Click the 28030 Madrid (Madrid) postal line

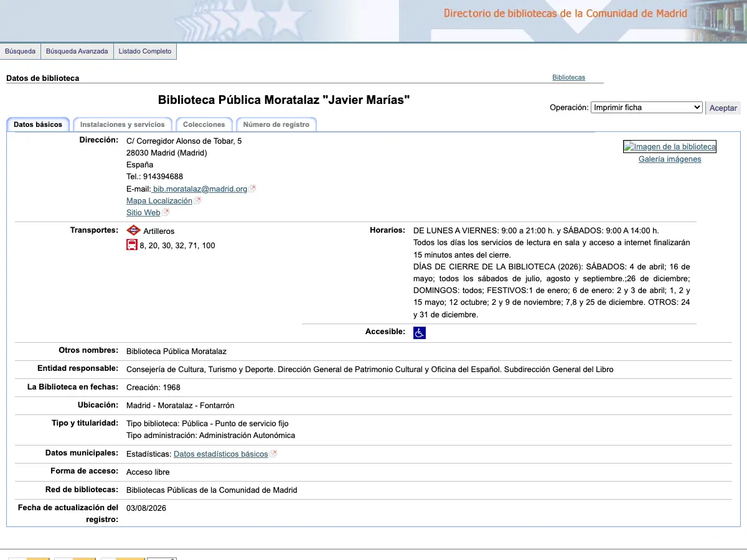click(x=167, y=153)
